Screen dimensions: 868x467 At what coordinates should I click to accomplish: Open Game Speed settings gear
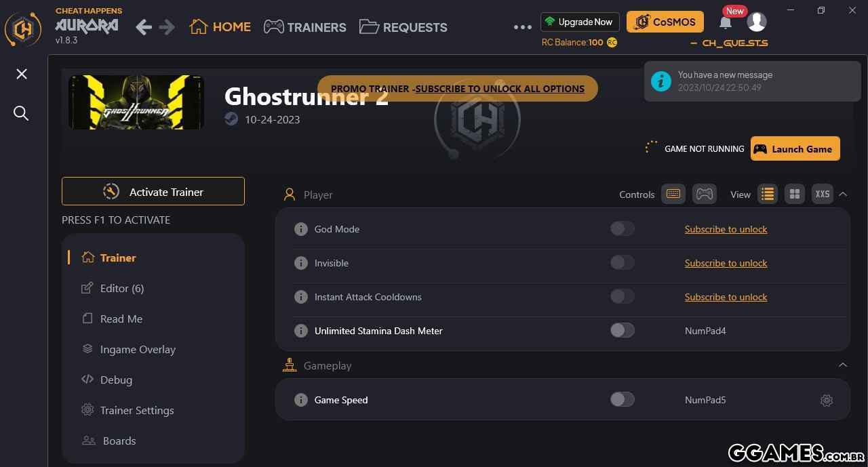[x=826, y=401]
